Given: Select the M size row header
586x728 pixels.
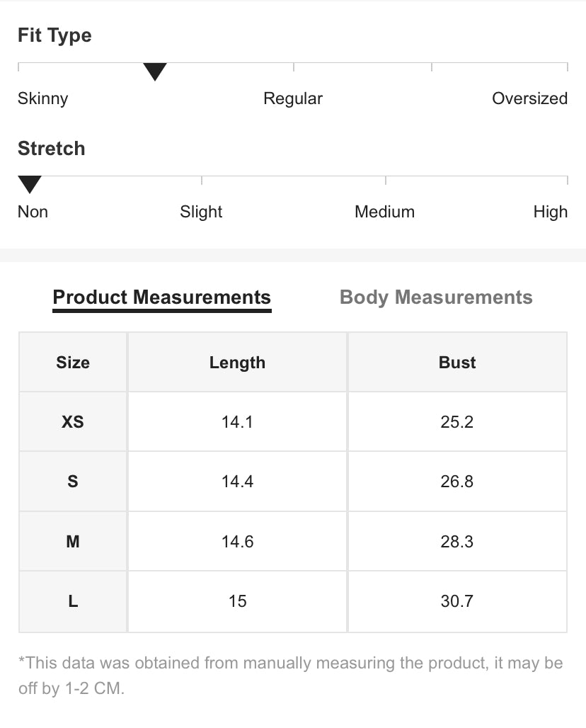Looking at the screenshot, I should click(x=73, y=542).
